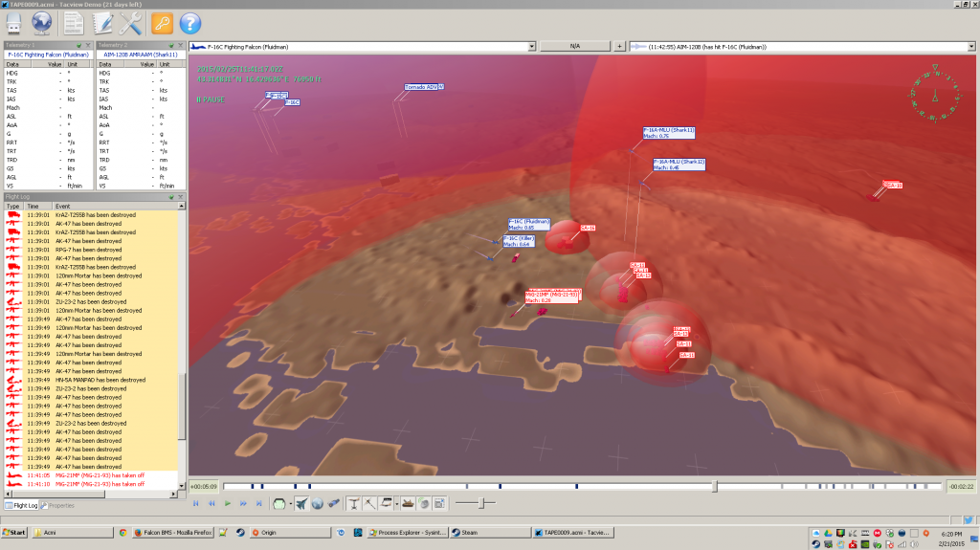
Task: Click the notepad with pen icon
Action: 102,24
